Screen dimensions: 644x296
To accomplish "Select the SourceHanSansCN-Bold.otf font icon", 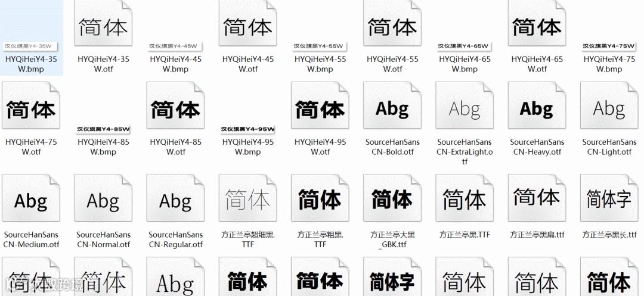I will 392,105.
